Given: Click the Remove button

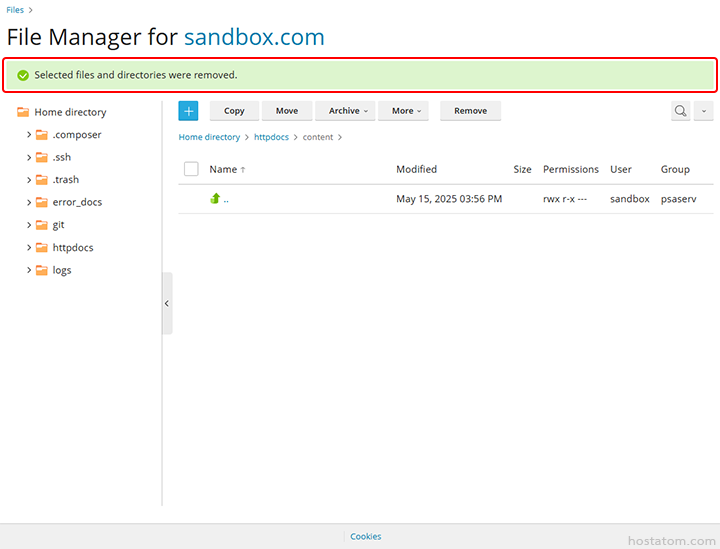Looking at the screenshot, I should (x=470, y=111).
